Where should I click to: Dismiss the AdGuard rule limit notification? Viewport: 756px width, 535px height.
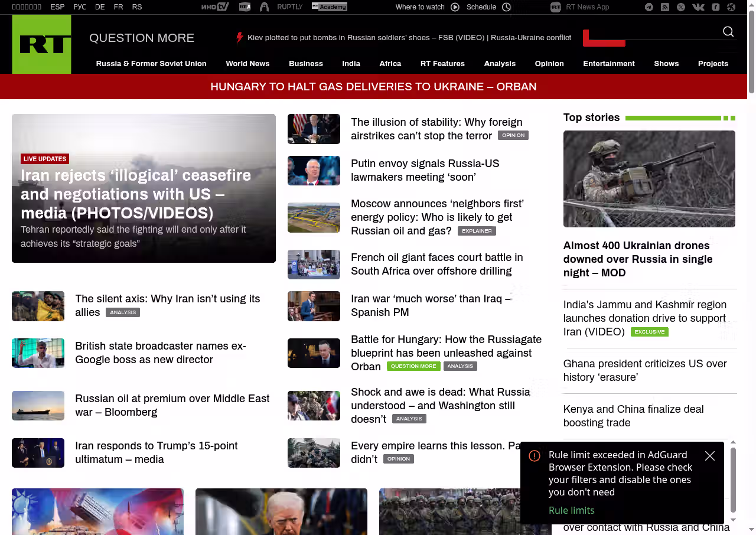tap(710, 456)
